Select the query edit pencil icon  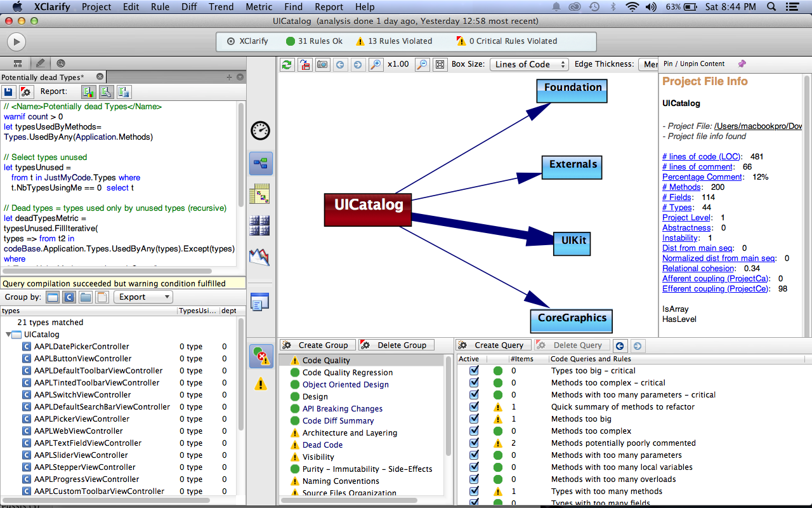(40, 63)
